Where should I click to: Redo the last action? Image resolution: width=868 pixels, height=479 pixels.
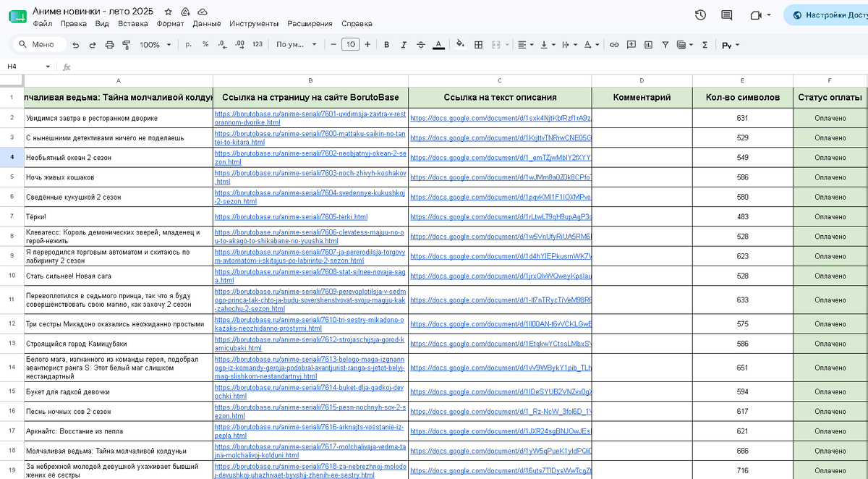[x=93, y=45]
